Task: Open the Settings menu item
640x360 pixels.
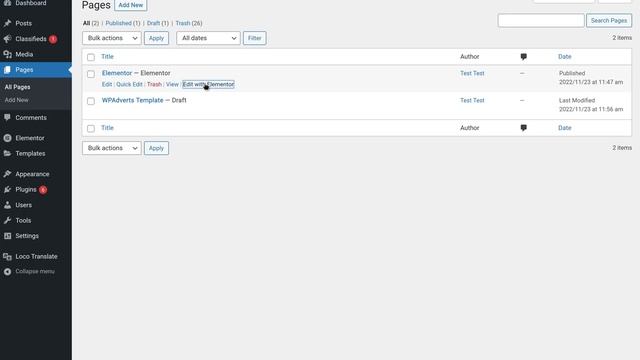Action: pyautogui.click(x=27, y=236)
